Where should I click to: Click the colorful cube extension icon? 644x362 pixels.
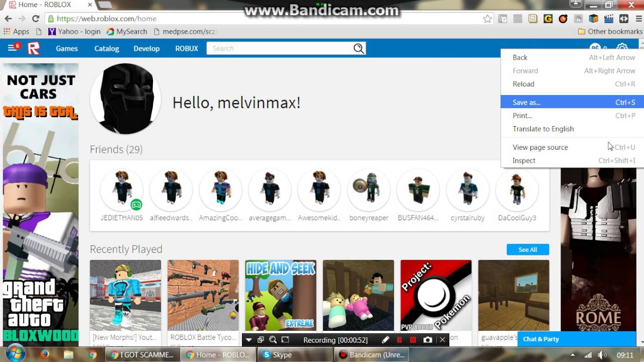pyautogui.click(x=594, y=19)
